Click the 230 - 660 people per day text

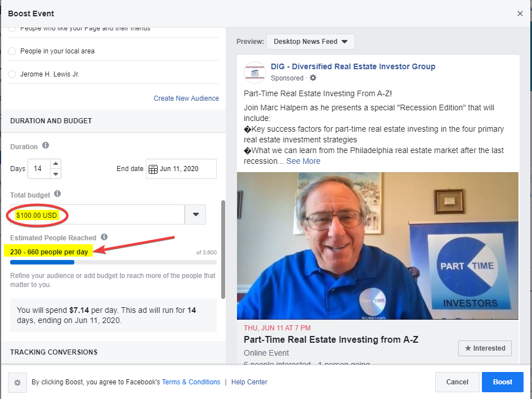[x=49, y=252]
